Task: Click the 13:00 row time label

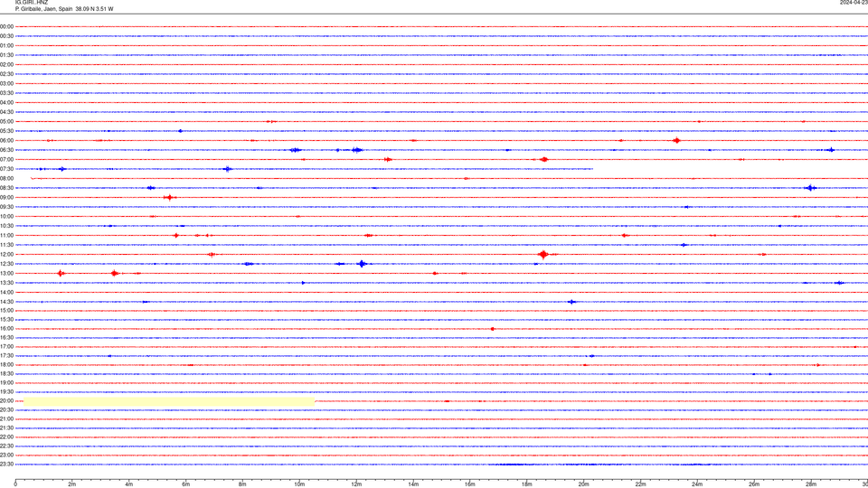Action: 6,273
